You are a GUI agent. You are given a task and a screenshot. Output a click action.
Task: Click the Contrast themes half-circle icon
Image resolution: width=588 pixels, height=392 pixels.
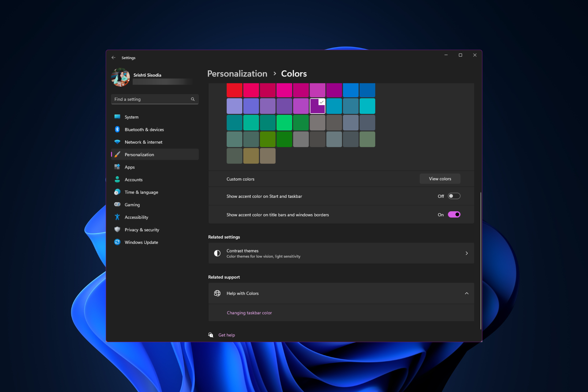coord(217,253)
